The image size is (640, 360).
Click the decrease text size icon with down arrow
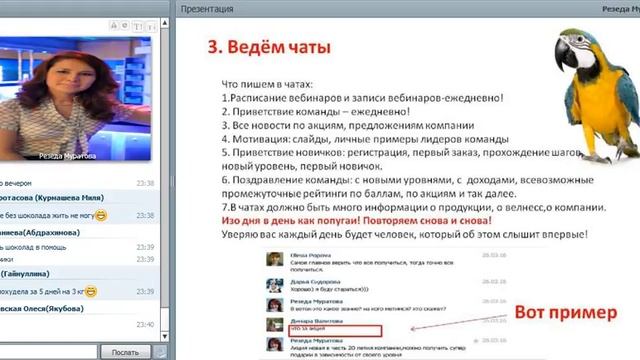coord(151,27)
